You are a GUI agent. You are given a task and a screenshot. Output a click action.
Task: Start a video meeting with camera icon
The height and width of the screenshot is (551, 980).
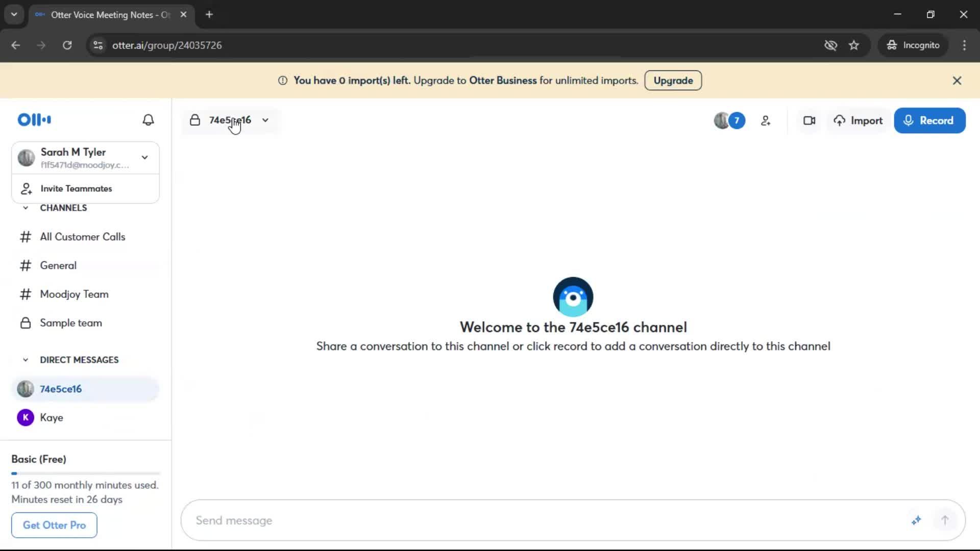point(809,121)
